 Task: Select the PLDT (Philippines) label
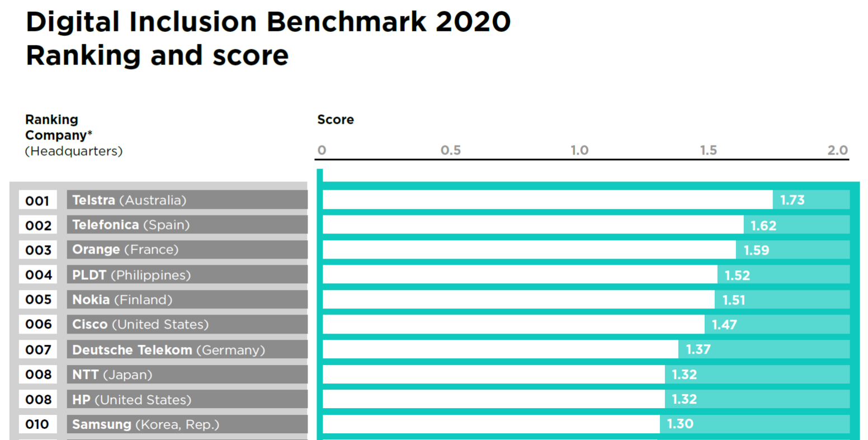(131, 275)
